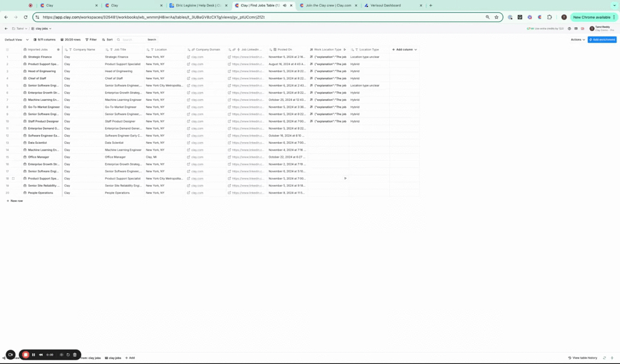
Task: Open the Filter option in toolbar
Action: click(x=91, y=39)
